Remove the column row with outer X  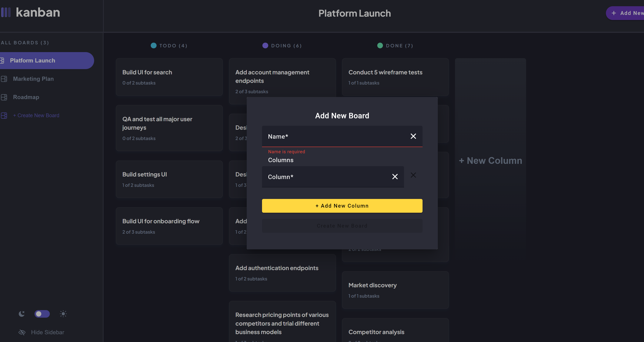point(413,175)
